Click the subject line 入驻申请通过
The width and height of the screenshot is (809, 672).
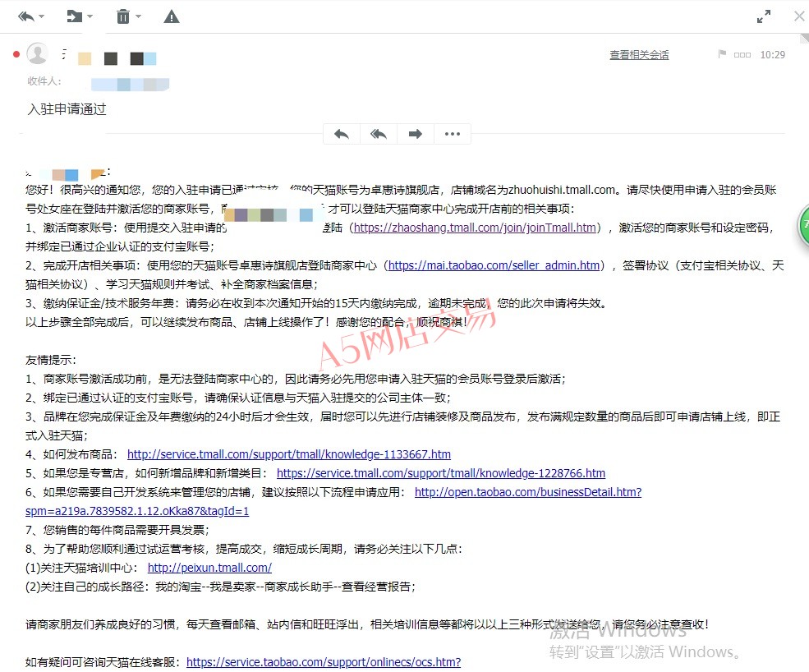pos(67,109)
